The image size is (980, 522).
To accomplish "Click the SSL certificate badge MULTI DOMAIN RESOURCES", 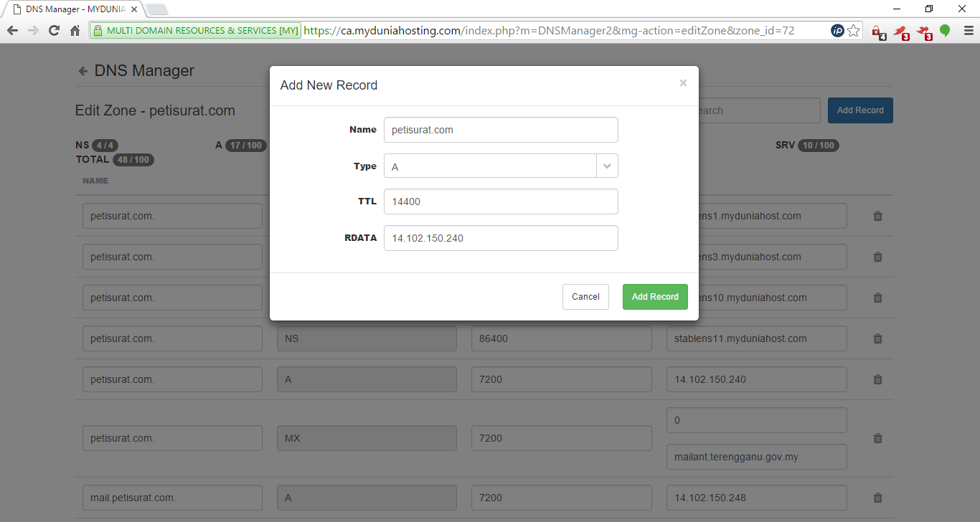I will click(x=195, y=31).
